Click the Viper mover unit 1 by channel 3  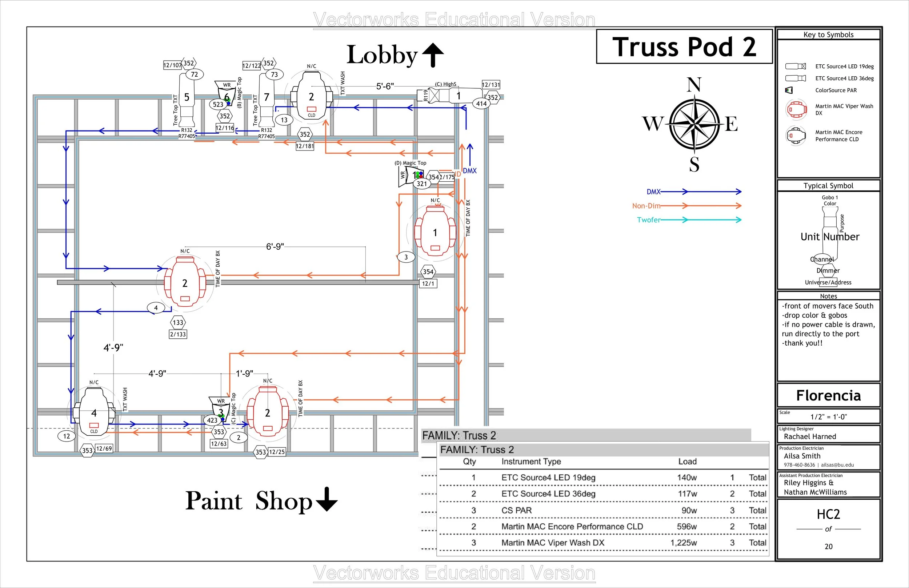(435, 233)
